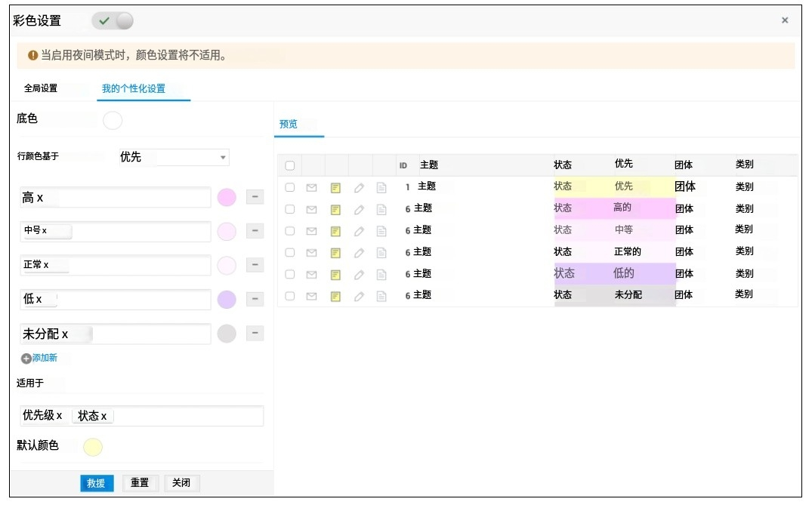
Task: Click the warning icon in night mode notice
Action: click(x=33, y=56)
